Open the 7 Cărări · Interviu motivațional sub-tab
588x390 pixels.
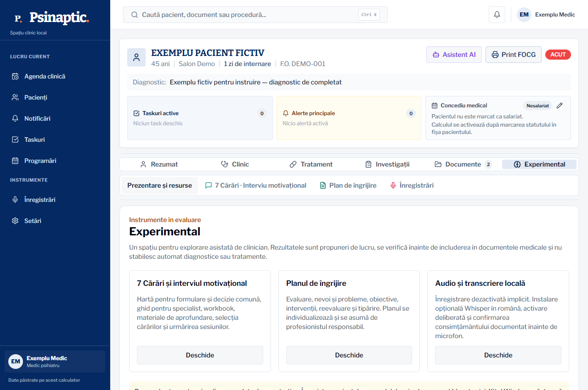point(255,185)
